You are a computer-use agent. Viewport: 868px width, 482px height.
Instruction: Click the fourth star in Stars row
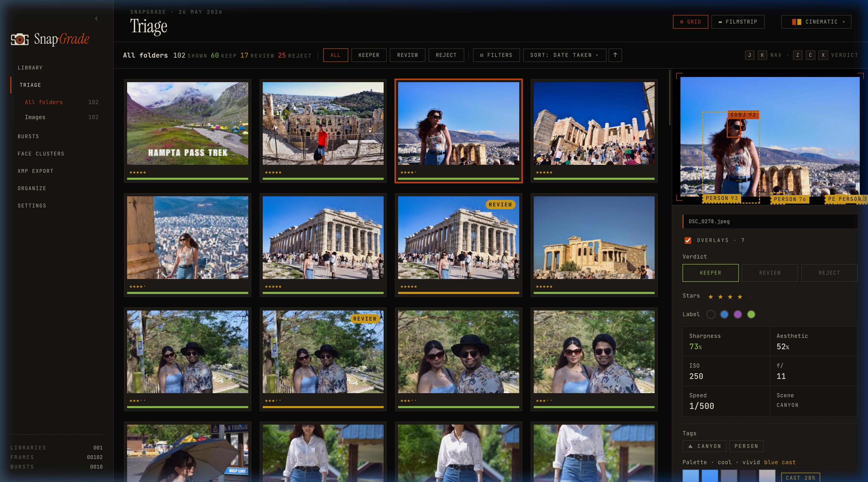coord(740,297)
